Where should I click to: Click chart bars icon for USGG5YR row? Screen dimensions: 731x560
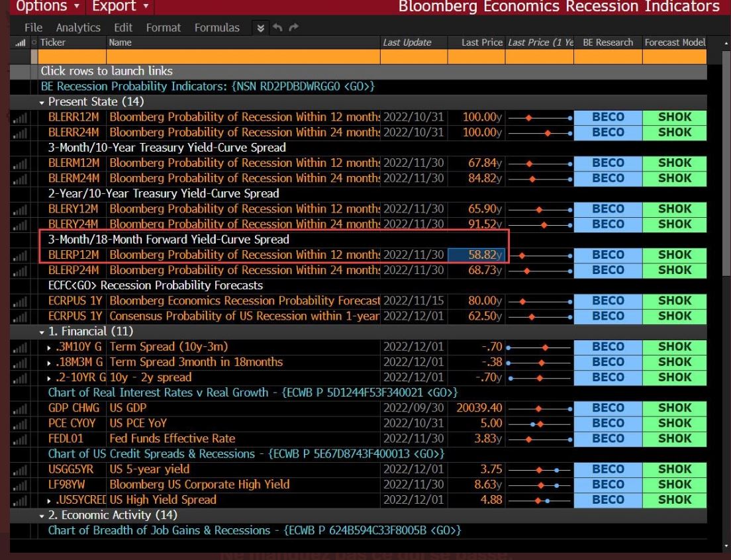click(20, 471)
